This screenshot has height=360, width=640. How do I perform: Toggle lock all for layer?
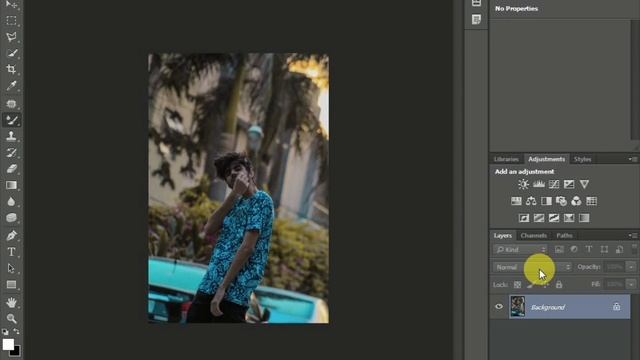click(559, 284)
